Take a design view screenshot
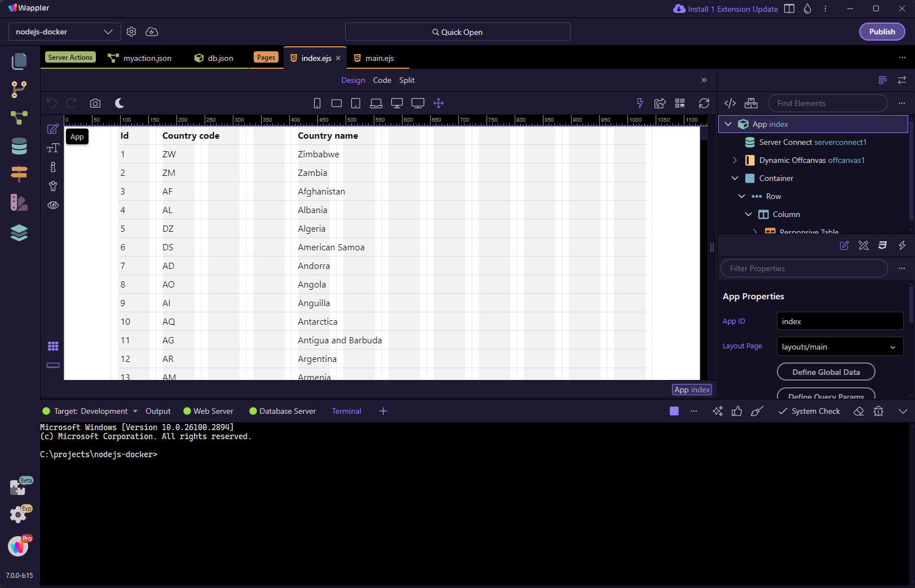Viewport: 915px width, 588px height. coord(95,103)
